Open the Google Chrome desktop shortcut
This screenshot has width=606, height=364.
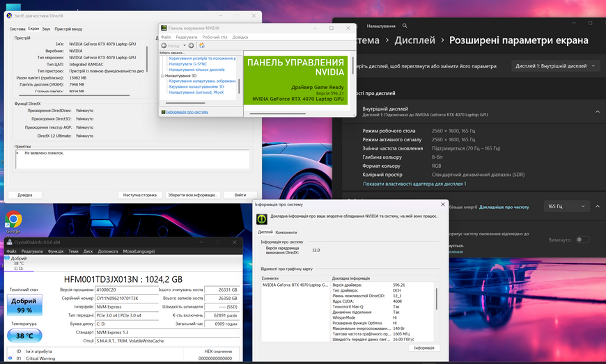pos(13,222)
